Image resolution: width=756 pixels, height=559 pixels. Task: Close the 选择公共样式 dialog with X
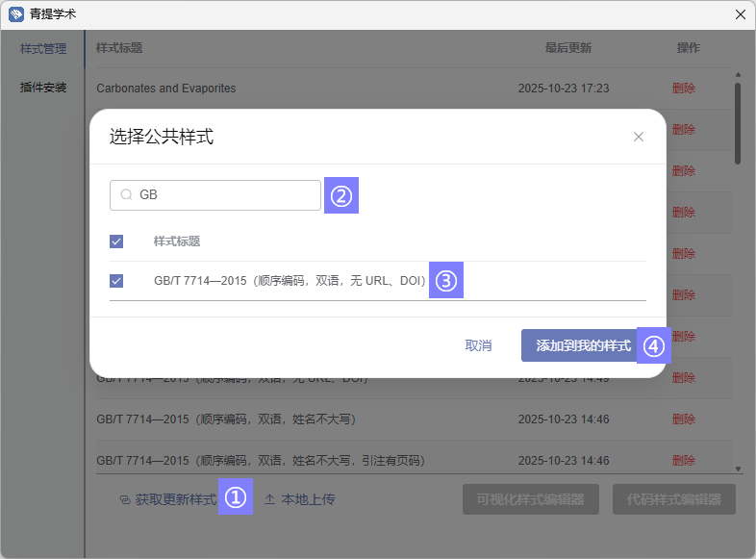click(x=639, y=137)
